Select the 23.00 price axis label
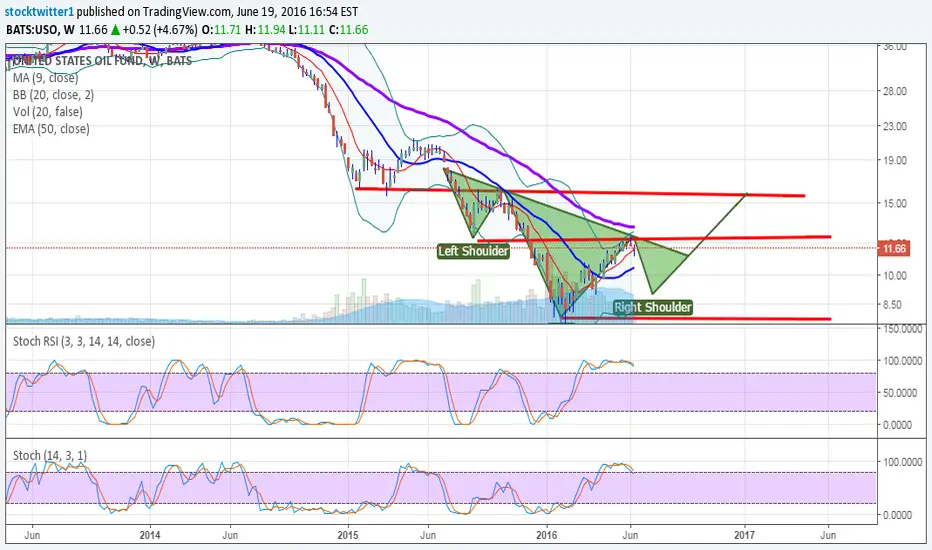The width and height of the screenshot is (932, 550). pyautogui.click(x=895, y=126)
